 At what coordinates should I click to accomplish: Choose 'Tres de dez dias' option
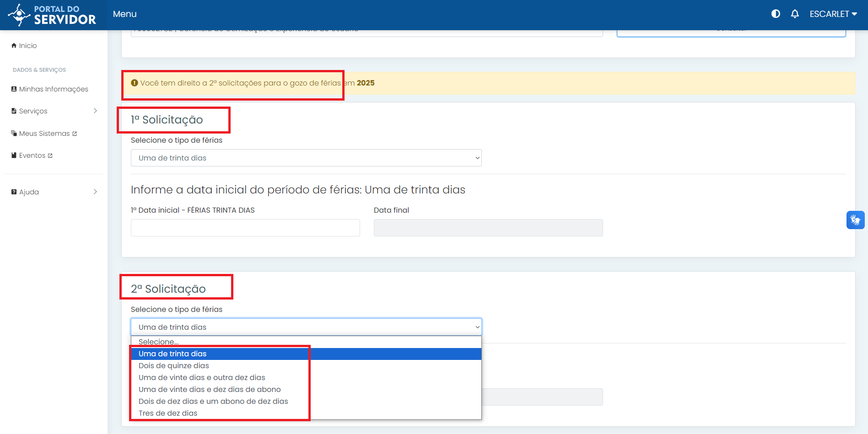(306, 413)
